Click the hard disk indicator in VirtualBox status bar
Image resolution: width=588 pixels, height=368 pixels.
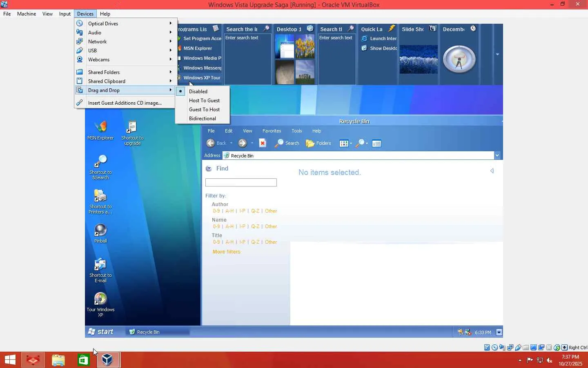[x=487, y=348]
